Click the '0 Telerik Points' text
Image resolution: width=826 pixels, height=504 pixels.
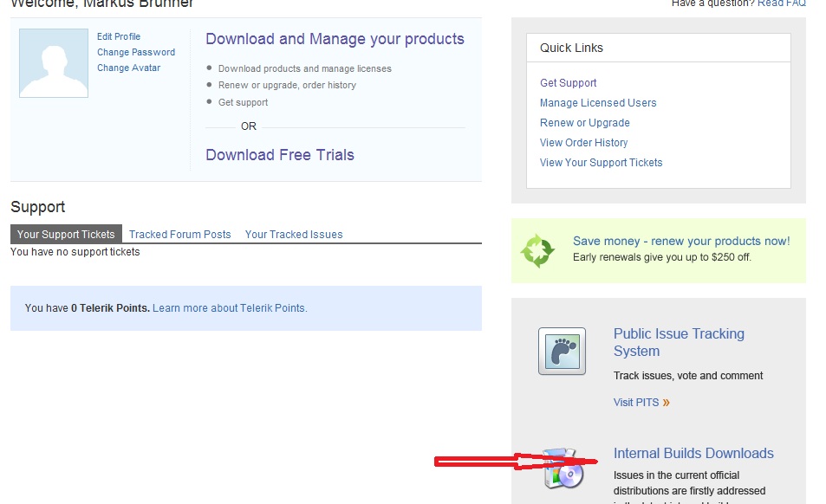111,308
